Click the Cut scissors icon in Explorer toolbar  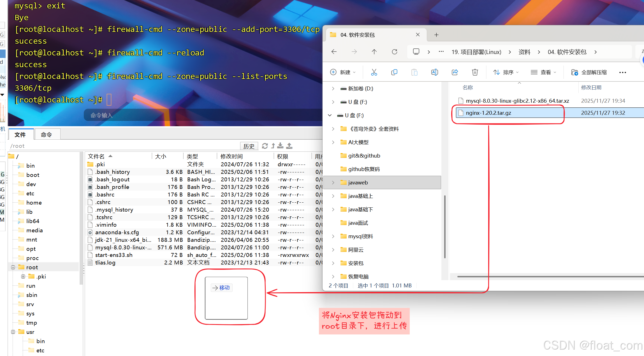[374, 72]
